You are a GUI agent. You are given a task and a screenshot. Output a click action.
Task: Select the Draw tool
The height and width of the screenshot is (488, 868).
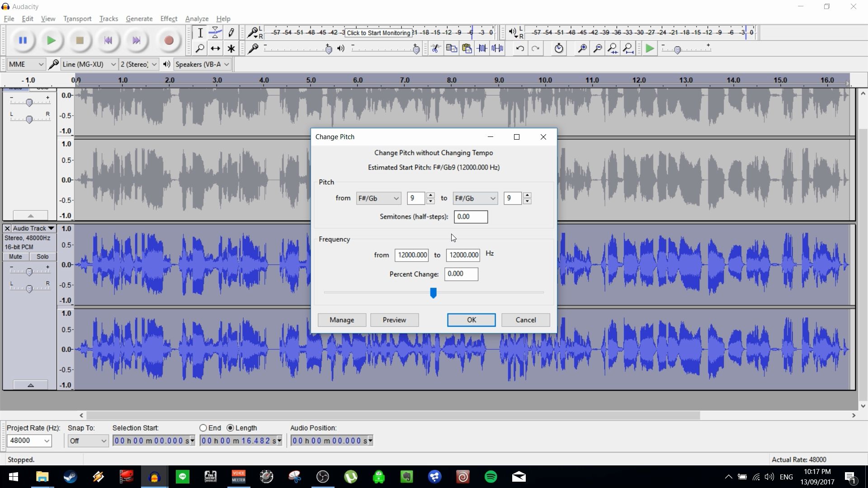tap(231, 32)
